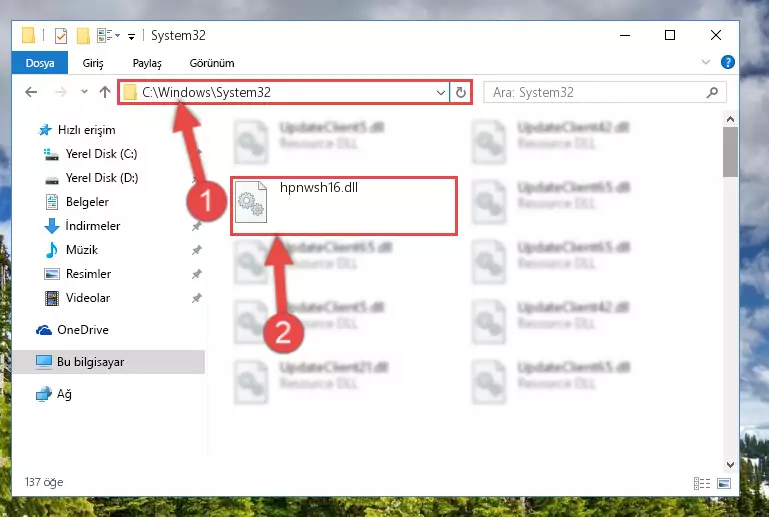
Task: Expand the ribbon with the chevron
Action: 706,62
